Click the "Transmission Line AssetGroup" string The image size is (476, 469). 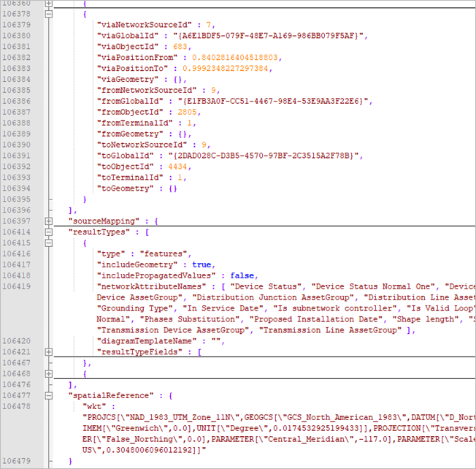pyautogui.click(x=330, y=330)
